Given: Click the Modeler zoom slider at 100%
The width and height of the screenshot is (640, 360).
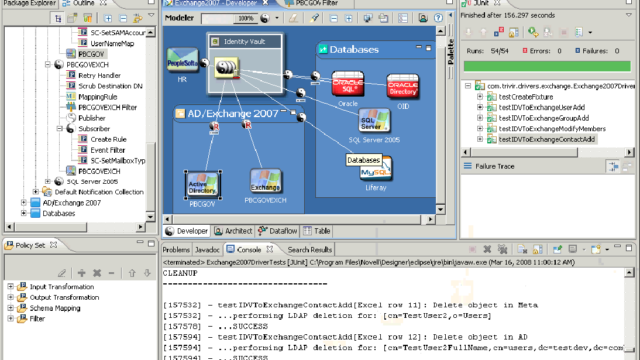Looking at the screenshot, I should [x=228, y=18].
